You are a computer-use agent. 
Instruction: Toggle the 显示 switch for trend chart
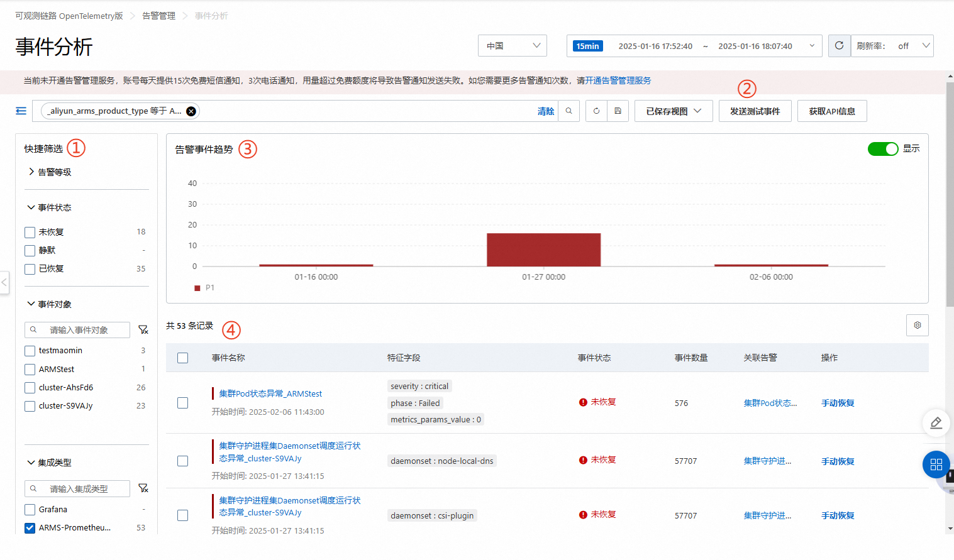tap(883, 149)
